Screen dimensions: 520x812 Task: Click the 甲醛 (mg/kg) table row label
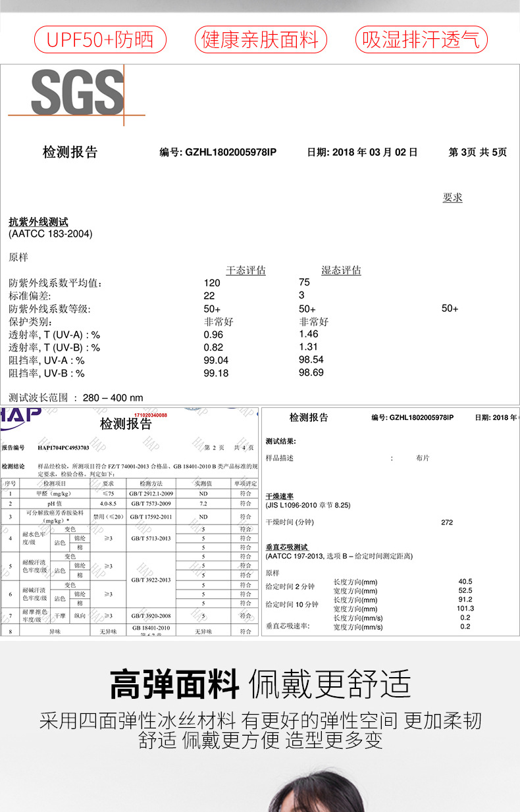coord(54,493)
